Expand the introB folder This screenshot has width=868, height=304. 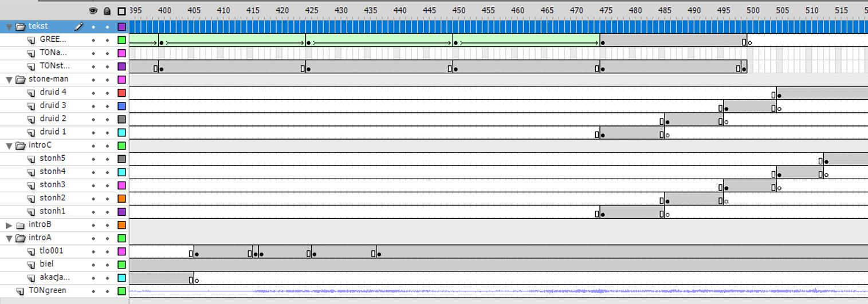(9, 225)
